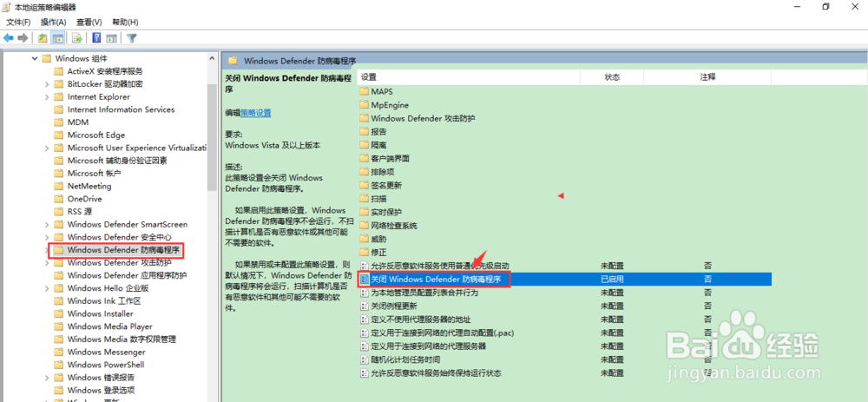Image resolution: width=868 pixels, height=402 pixels.
Task: Open the 查看(V) menu
Action: 89,23
